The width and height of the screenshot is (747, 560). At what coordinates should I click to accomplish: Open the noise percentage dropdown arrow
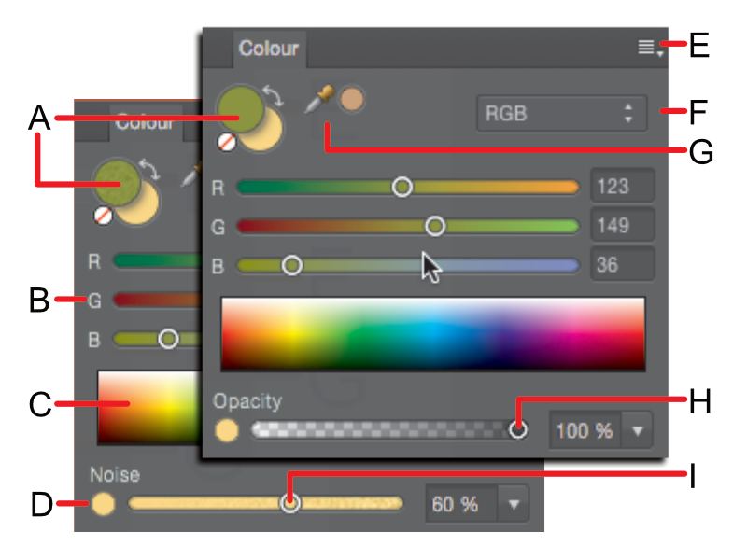click(x=514, y=504)
